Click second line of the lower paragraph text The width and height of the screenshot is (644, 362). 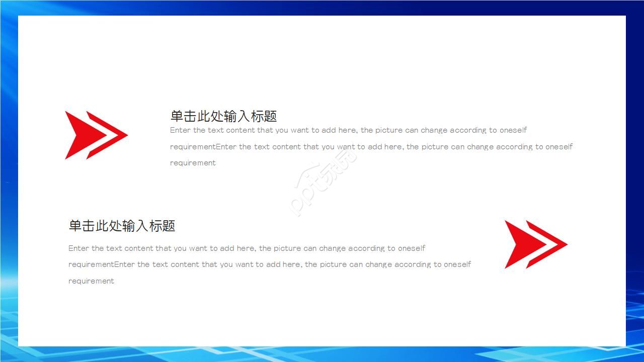[x=269, y=264]
